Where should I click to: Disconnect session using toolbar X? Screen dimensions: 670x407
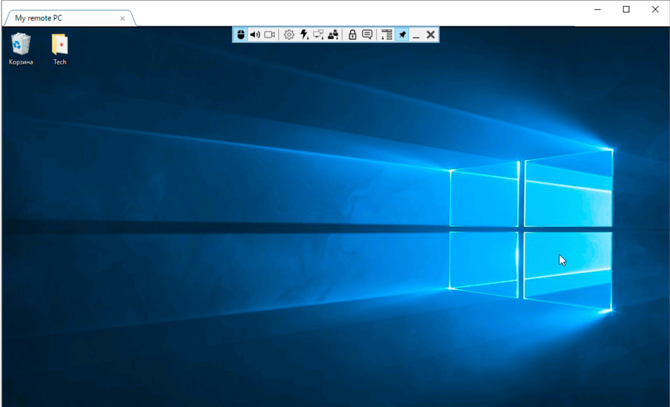[431, 35]
